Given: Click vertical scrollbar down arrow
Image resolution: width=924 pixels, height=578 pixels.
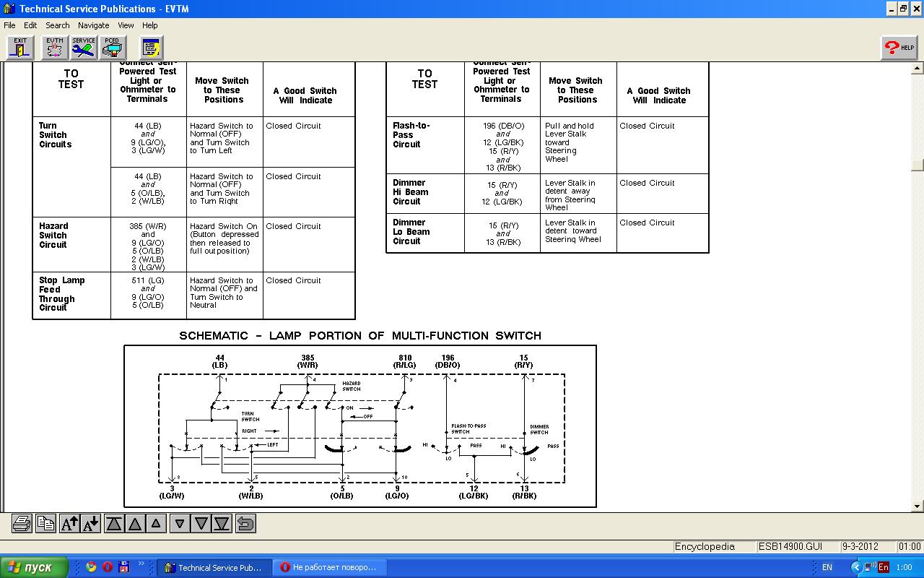Looking at the screenshot, I should coord(918,506).
